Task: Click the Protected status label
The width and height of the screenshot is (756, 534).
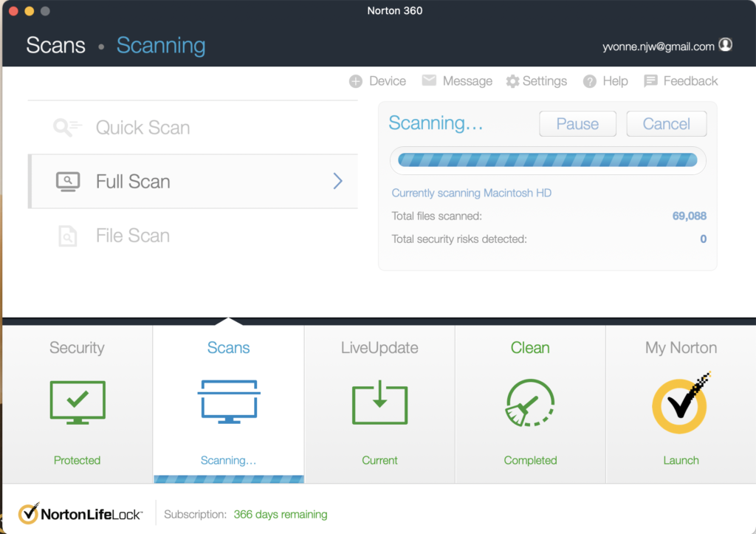Action: click(x=77, y=460)
